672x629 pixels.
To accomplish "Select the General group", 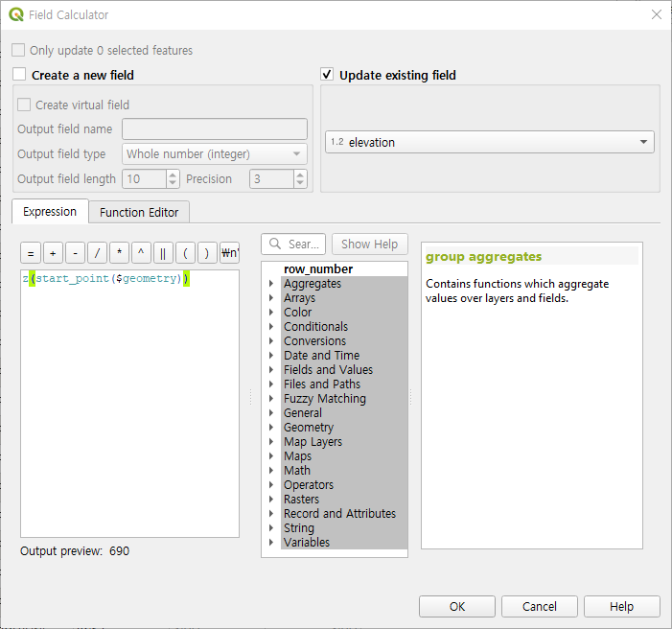I will (x=303, y=413).
